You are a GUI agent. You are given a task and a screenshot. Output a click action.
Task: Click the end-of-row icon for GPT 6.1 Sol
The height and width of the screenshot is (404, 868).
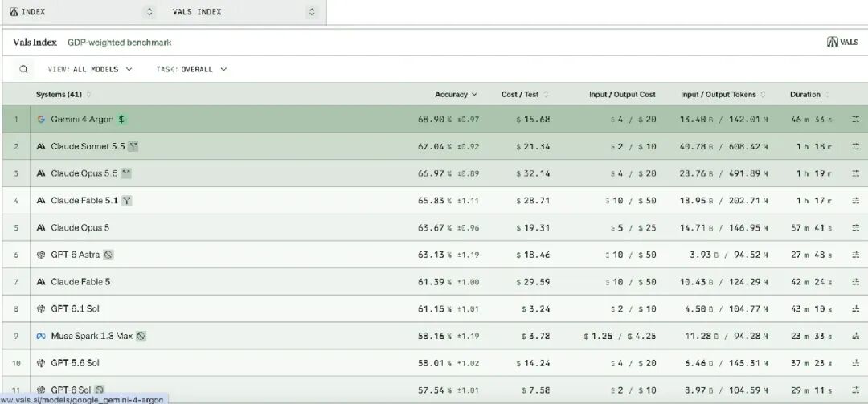pyautogui.click(x=856, y=308)
